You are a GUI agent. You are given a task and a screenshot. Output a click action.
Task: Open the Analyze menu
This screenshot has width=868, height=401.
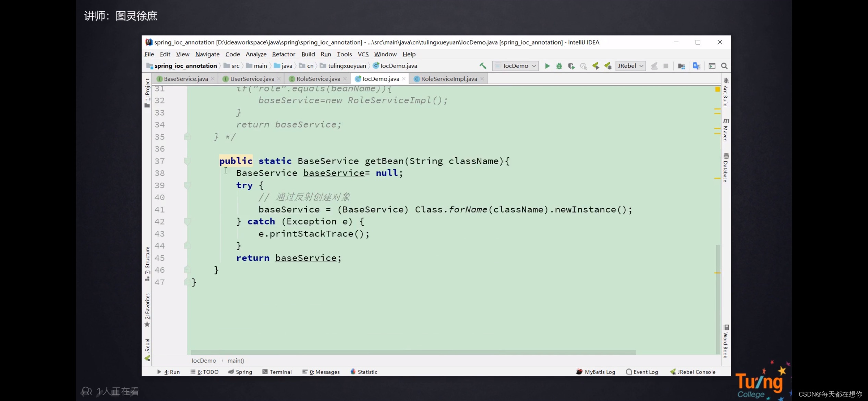pyautogui.click(x=256, y=54)
